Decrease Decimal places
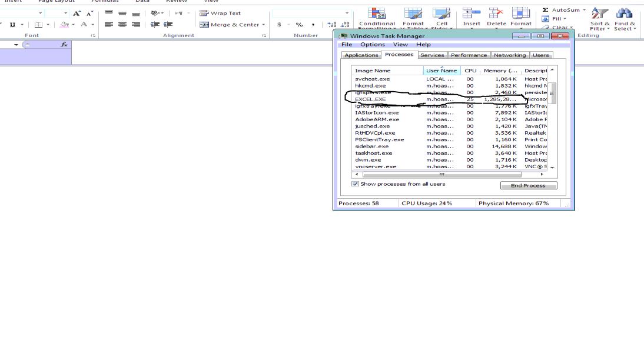Image resolution: width=644 pixels, height=357 pixels. click(x=346, y=25)
